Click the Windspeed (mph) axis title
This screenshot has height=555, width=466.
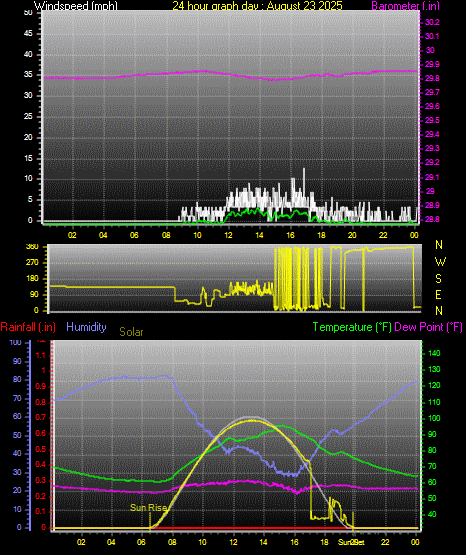coord(76,6)
